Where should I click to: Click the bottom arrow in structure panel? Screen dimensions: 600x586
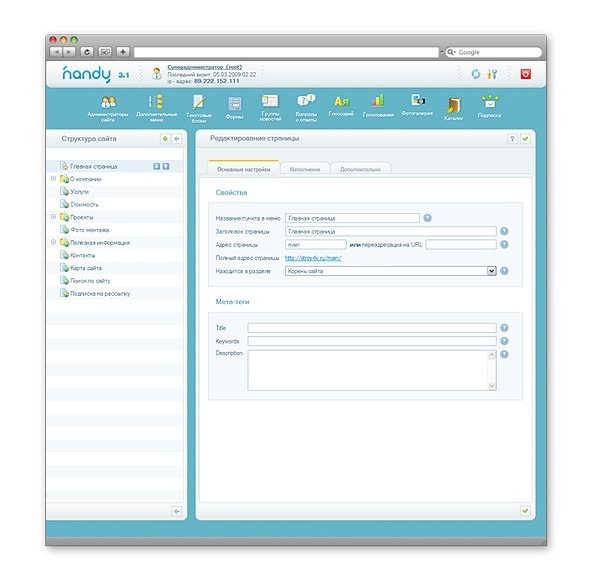coord(177,511)
